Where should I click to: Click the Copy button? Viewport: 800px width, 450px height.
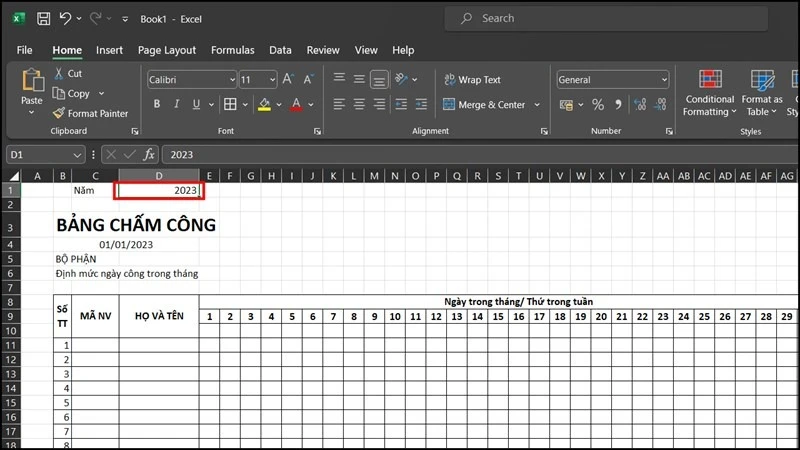click(72, 93)
